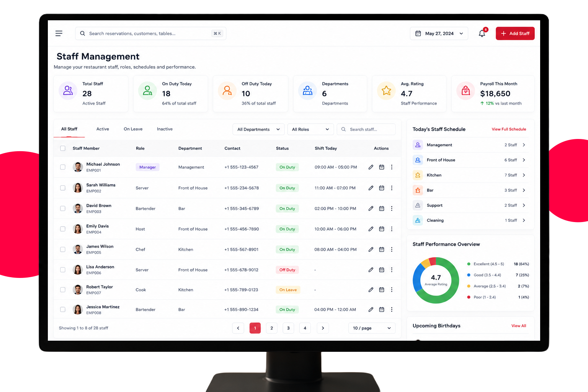
Task: Expand the Cleaning schedule row chevron
Action: (x=524, y=220)
